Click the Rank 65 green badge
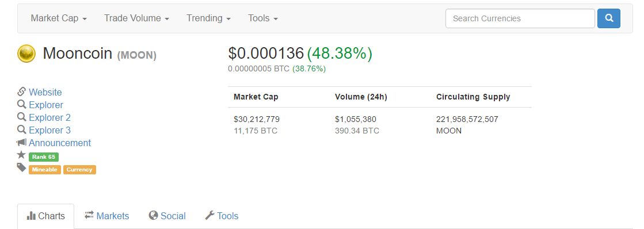Viewport: 644px width, 229px height. [x=44, y=157]
